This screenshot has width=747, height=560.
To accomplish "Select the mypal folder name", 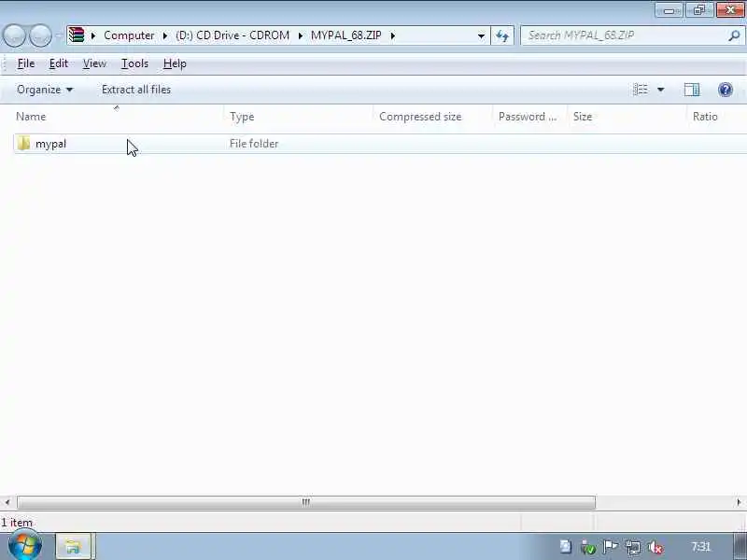I will coord(51,144).
